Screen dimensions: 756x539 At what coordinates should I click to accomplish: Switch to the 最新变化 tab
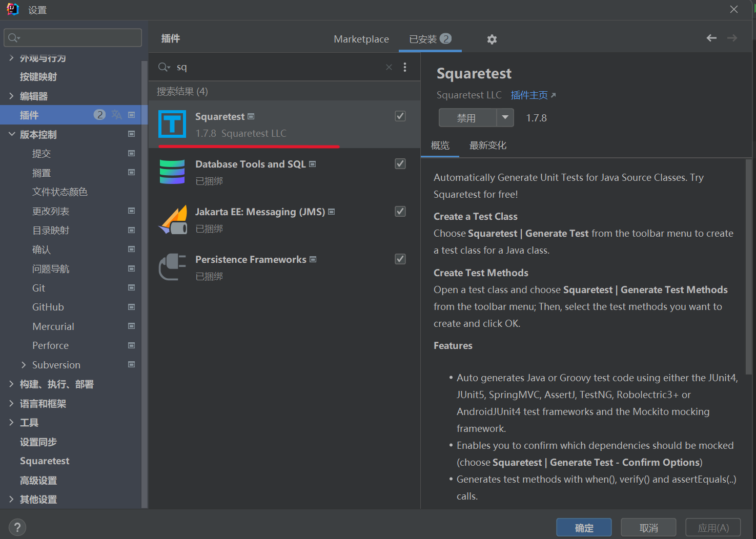tap(488, 146)
